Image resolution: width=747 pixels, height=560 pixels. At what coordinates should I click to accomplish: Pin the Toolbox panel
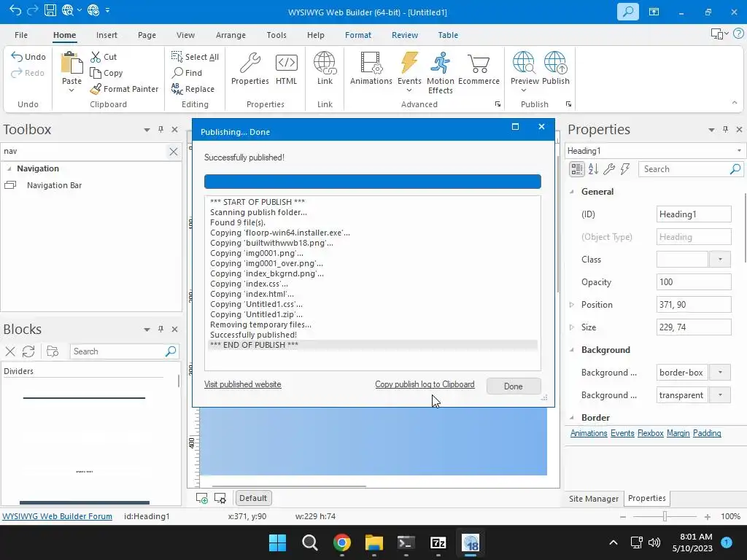160,130
